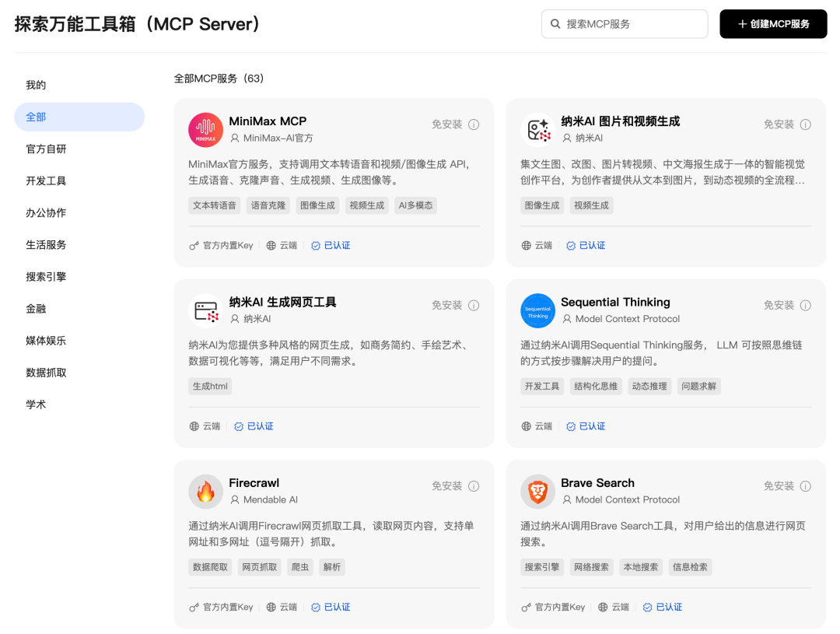Viewport: 840px width, 634px height.
Task: Open info icon on Brave Search card
Action: point(805,486)
